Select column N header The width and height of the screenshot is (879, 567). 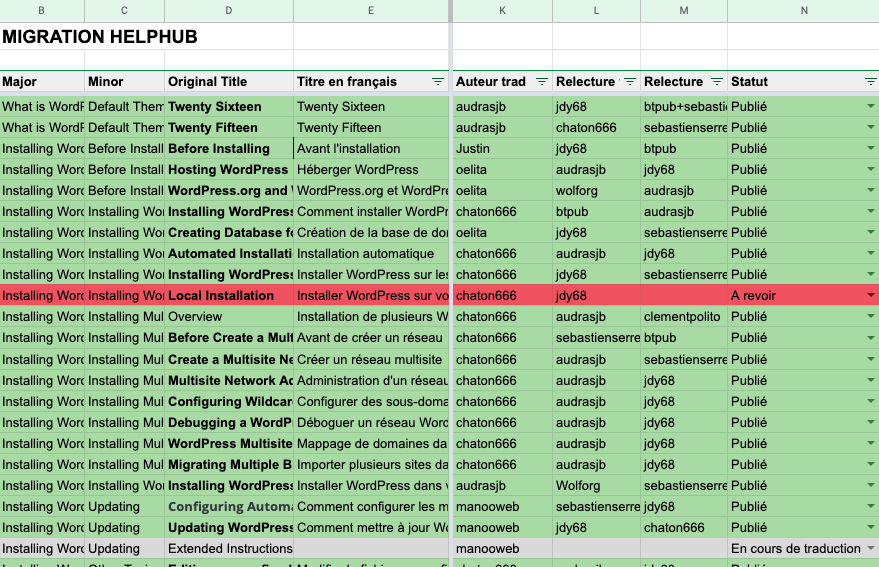[803, 11]
